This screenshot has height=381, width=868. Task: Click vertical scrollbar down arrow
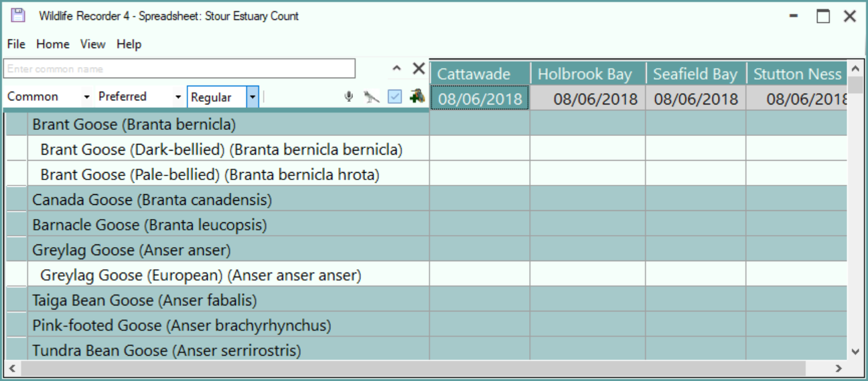[x=855, y=351]
